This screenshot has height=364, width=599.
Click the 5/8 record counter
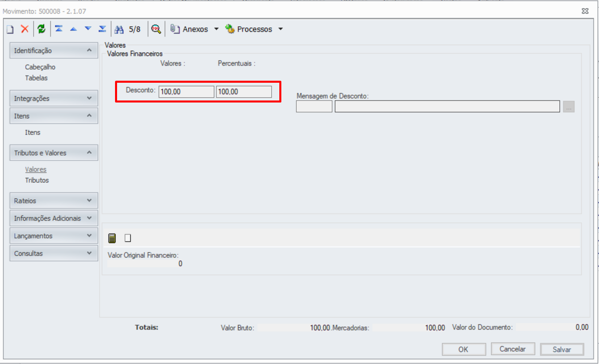pos(134,29)
